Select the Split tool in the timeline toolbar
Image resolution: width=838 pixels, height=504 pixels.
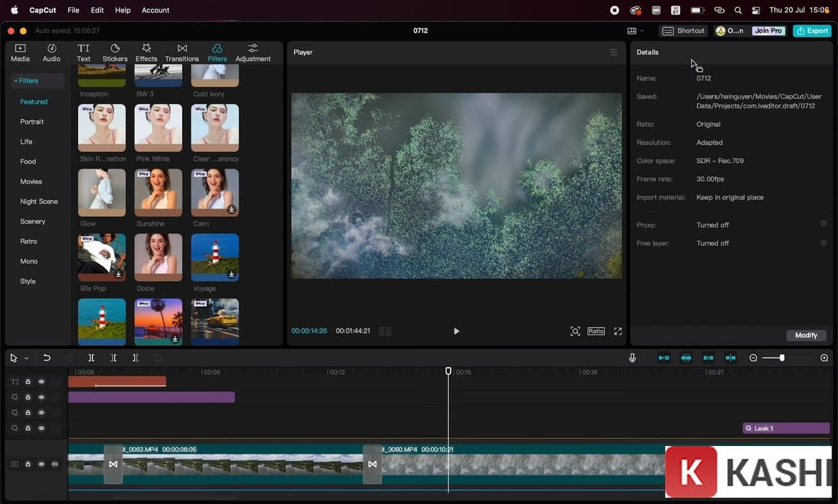coord(91,357)
